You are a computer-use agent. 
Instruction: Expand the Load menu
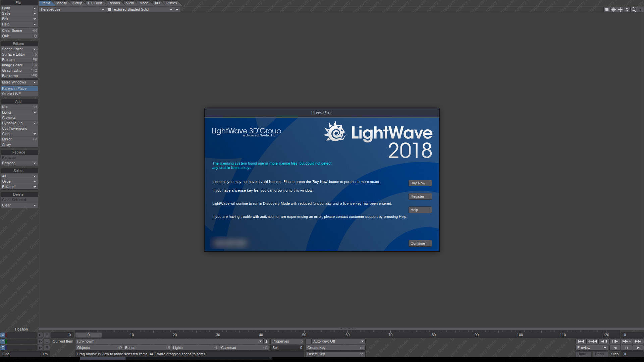19,8
